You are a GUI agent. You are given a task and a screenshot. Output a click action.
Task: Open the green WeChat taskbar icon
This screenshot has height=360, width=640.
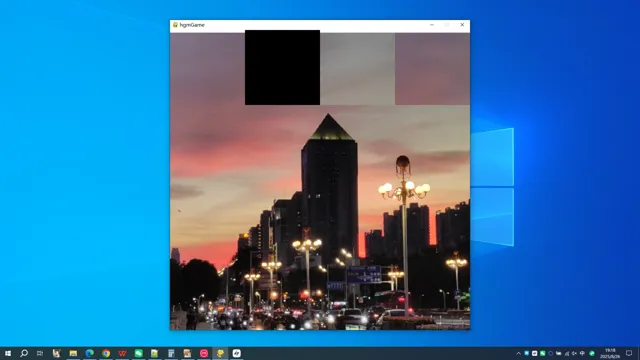(138, 353)
